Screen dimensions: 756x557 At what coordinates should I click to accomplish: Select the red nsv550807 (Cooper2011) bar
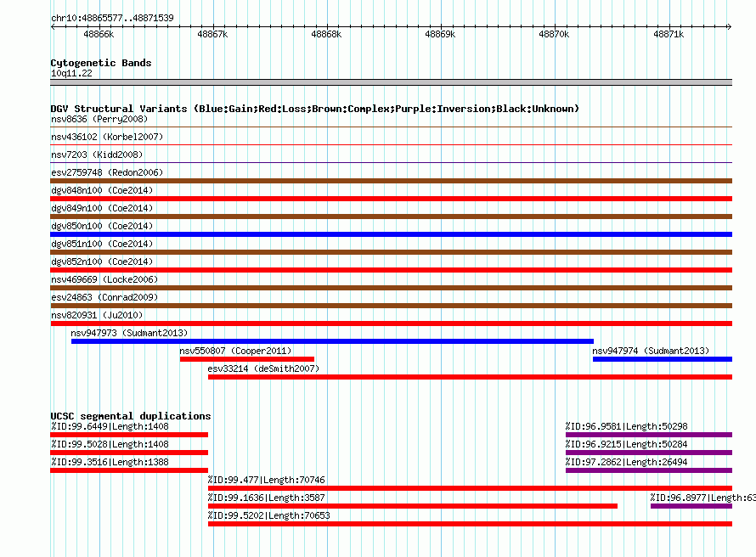tap(247, 359)
